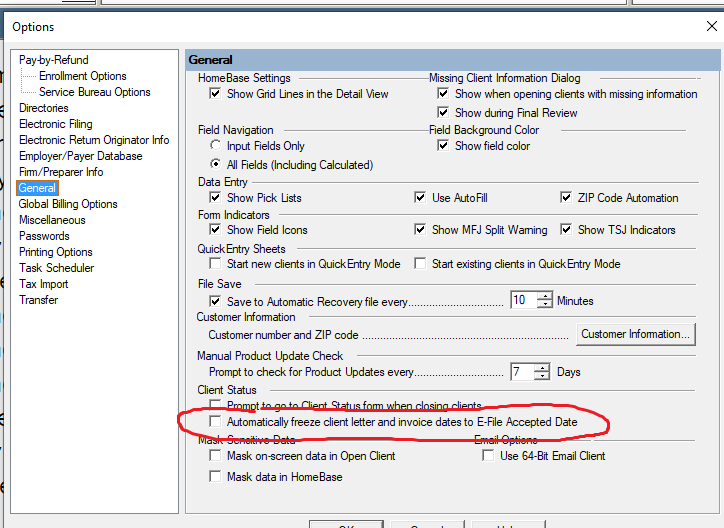Enable automatic freeze of client letter dates
This screenshot has width=724, height=528.
[215, 422]
